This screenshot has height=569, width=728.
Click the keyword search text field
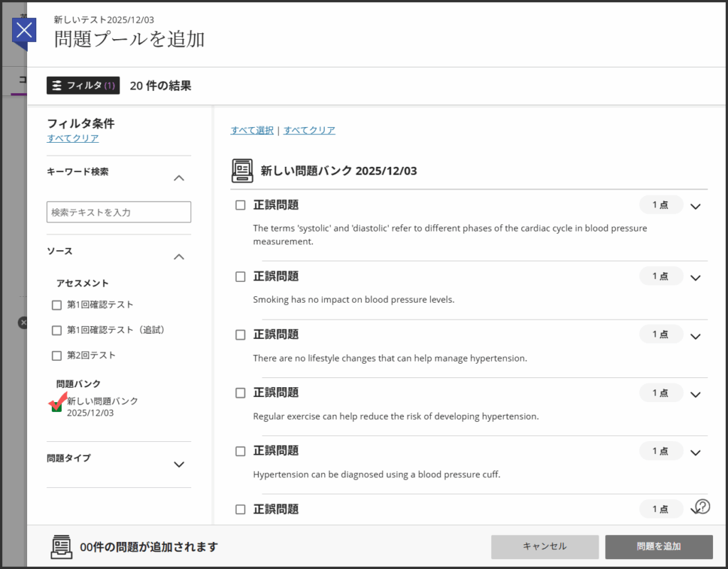point(119,212)
